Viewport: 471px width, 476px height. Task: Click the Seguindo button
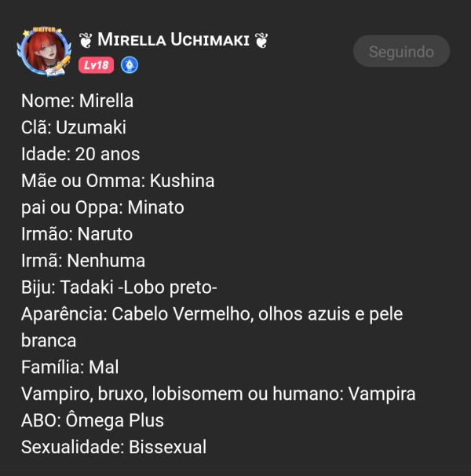click(401, 52)
